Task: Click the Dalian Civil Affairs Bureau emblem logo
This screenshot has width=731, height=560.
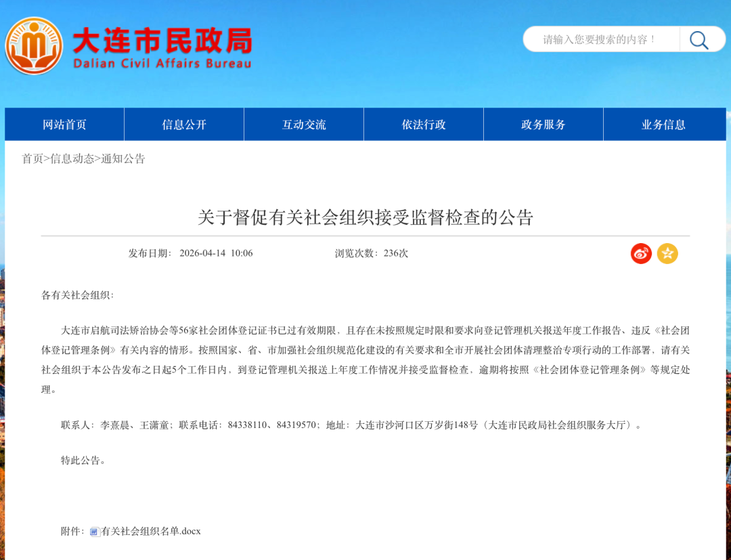Action: click(x=35, y=45)
